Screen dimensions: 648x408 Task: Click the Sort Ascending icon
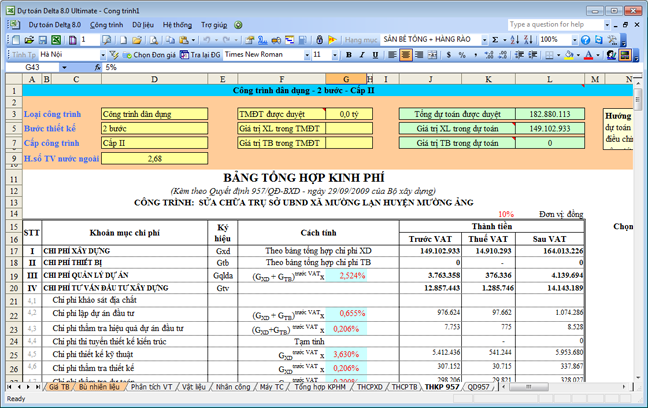(514, 39)
